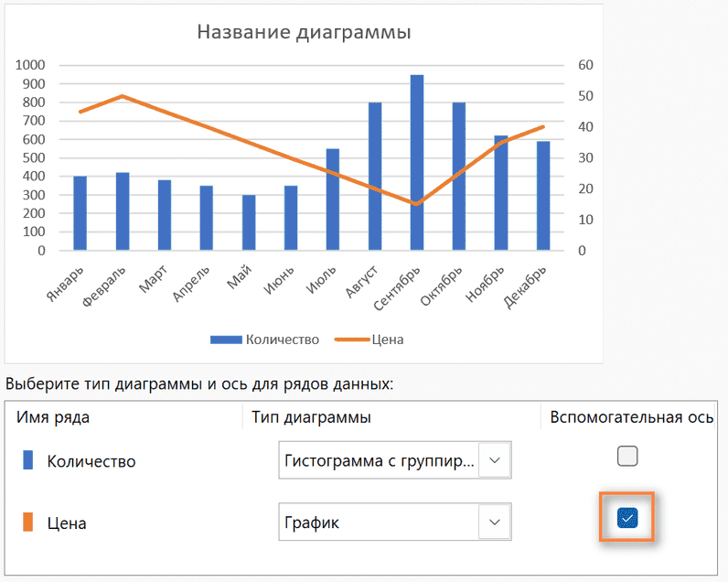The width and height of the screenshot is (728, 582).
Task: Click the 60 value on the secondary axis
Action: coord(585,65)
